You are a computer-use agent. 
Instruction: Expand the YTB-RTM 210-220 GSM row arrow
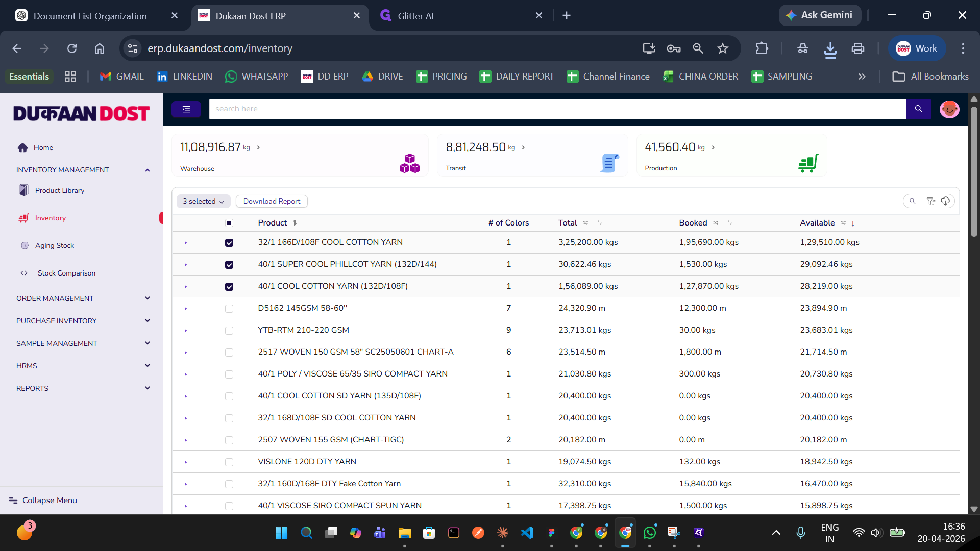click(186, 331)
